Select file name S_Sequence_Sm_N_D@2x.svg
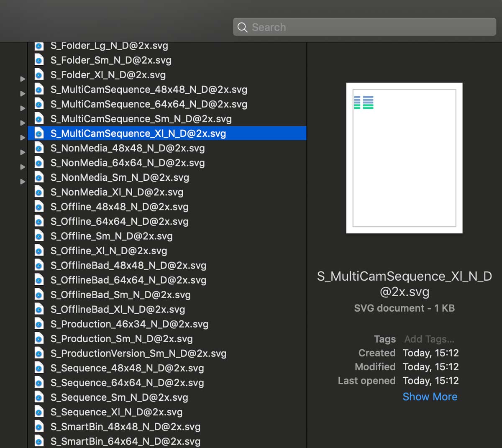 119,397
